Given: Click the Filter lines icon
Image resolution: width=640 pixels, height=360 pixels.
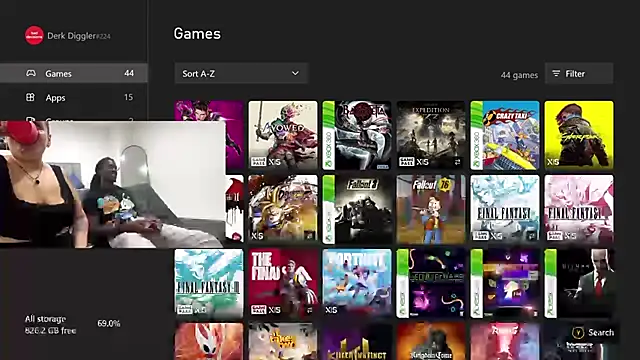Looking at the screenshot, I should click(556, 73).
